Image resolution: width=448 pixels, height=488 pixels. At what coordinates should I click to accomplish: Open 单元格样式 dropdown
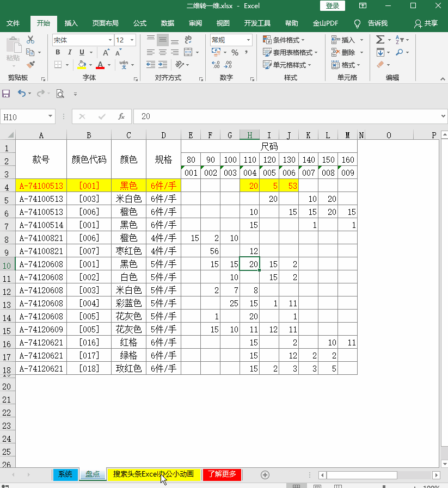[x=287, y=65]
